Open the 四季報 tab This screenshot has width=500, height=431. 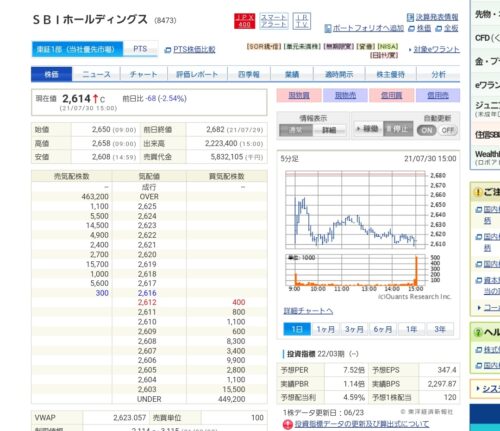coord(249,74)
